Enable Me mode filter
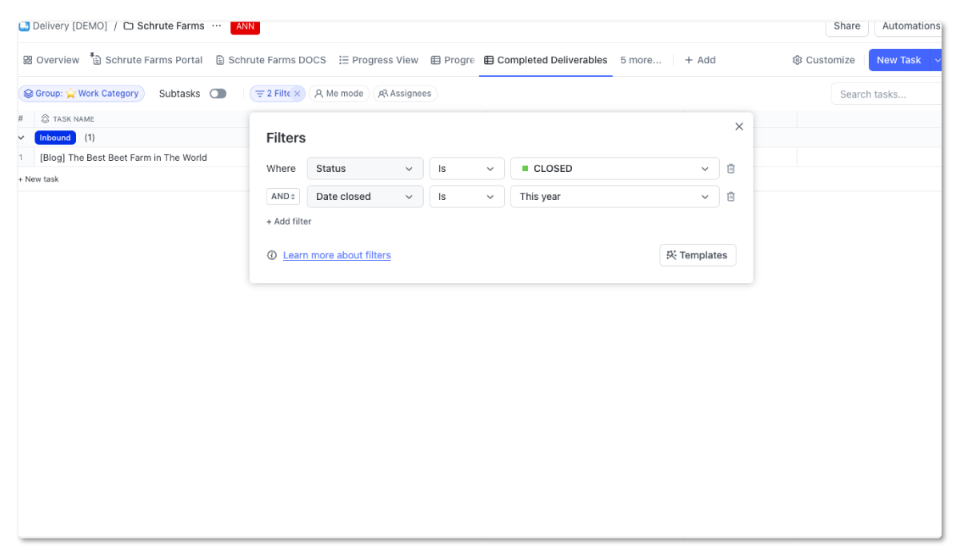This screenshot has width=960, height=560. (x=338, y=93)
